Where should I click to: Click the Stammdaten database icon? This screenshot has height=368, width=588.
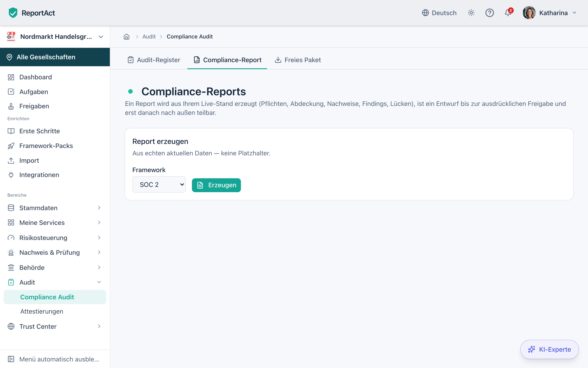pyautogui.click(x=11, y=208)
